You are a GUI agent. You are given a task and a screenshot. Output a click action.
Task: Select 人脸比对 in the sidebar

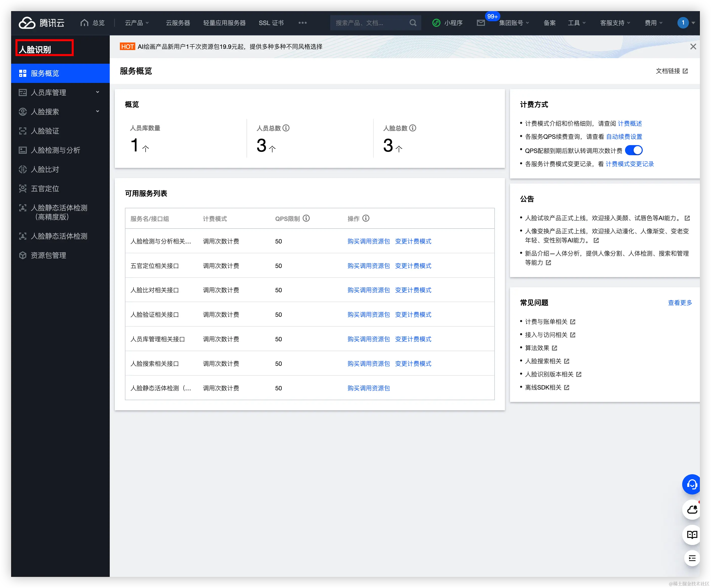click(x=45, y=169)
